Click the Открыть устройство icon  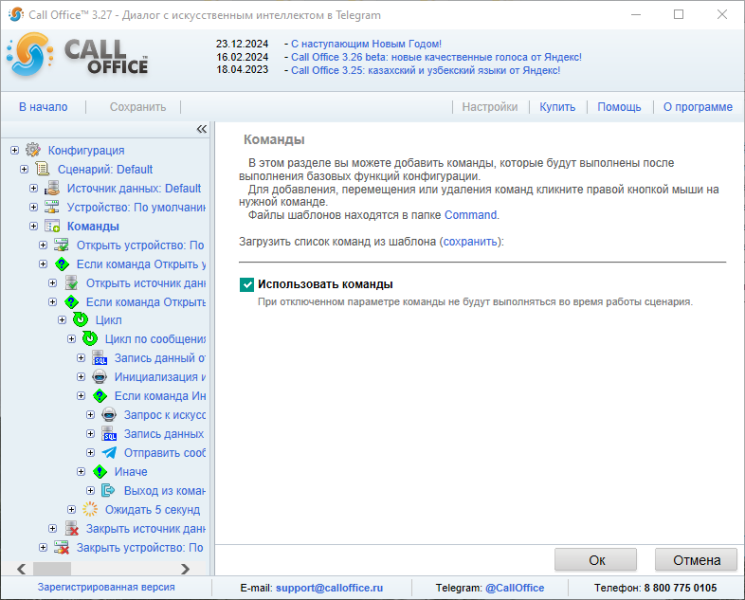pyautogui.click(x=61, y=245)
